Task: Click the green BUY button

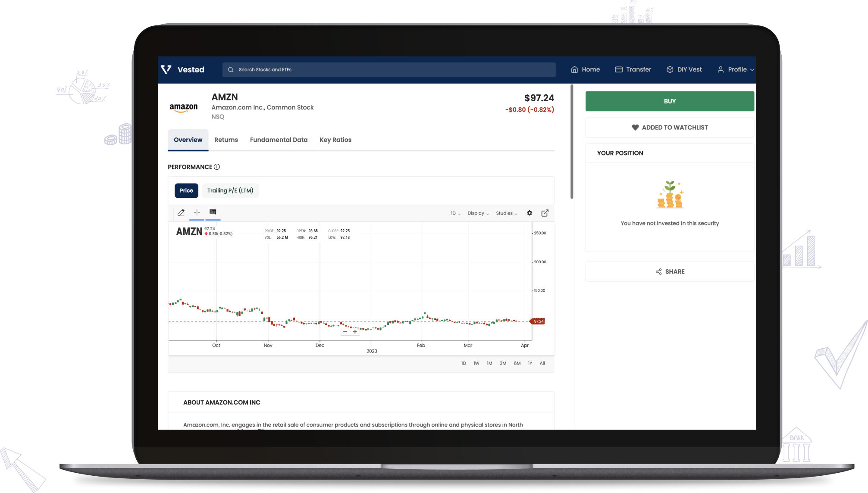Action: point(670,101)
